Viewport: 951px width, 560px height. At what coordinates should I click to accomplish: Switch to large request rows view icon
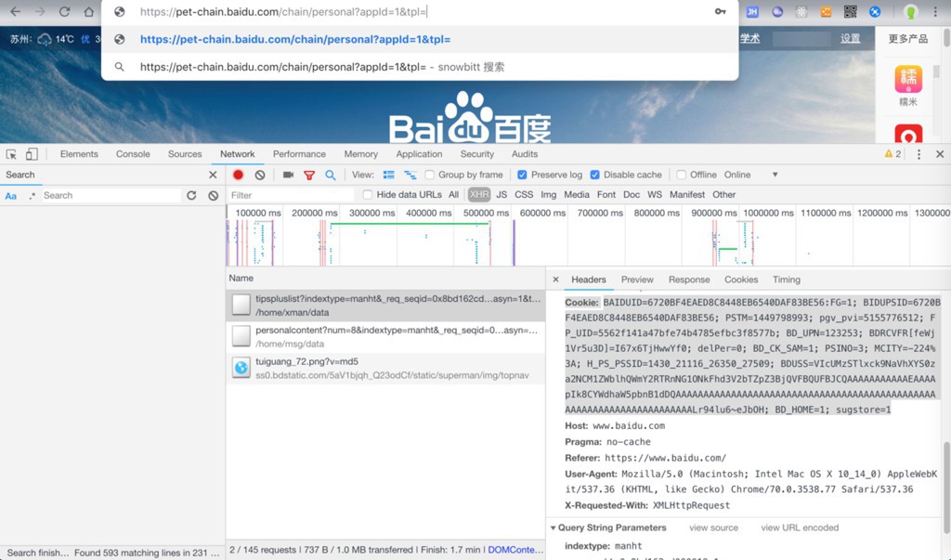[389, 175]
